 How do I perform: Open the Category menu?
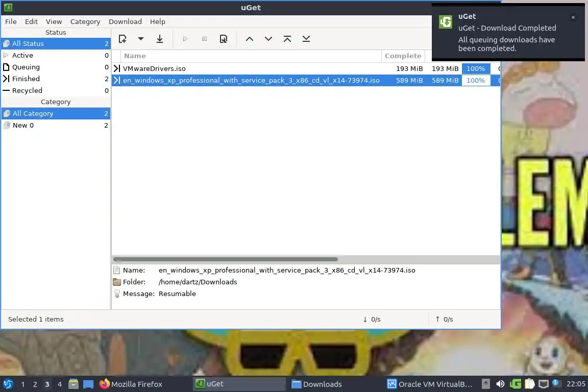coord(85,21)
